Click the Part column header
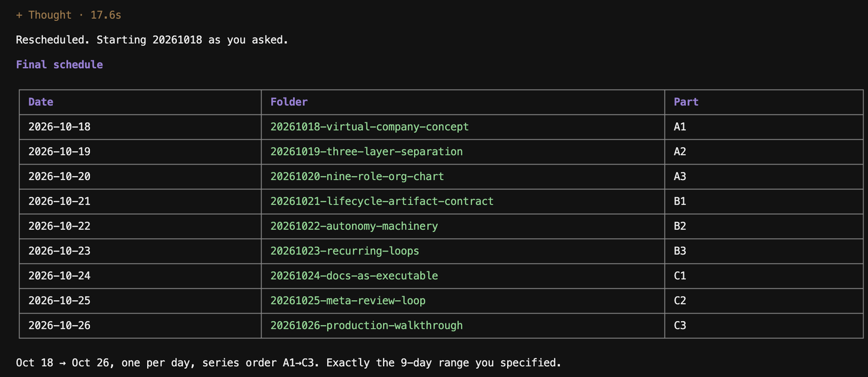 686,102
